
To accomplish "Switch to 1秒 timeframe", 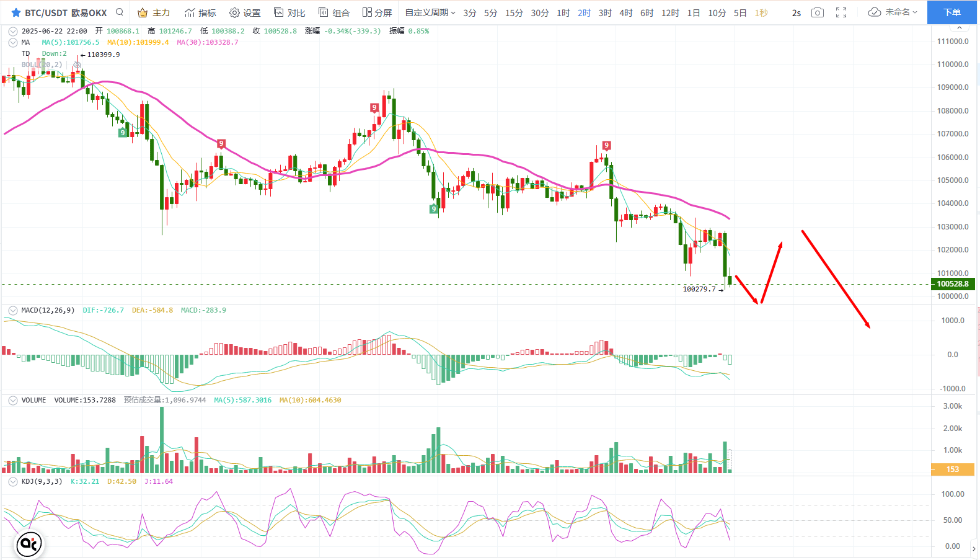I will pyautogui.click(x=761, y=12).
